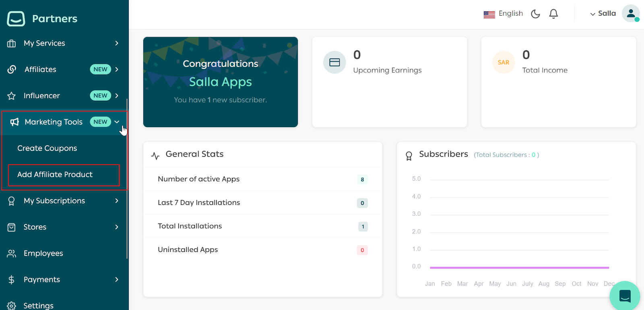Collapse the Marketing Tools chevron
The image size is (644, 310).
pos(117,122)
